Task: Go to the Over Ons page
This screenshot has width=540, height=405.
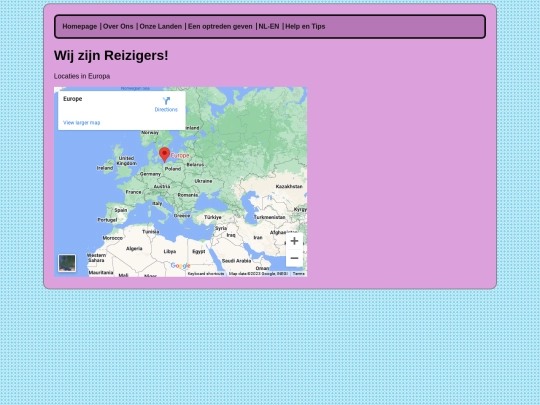Action: [x=118, y=27]
